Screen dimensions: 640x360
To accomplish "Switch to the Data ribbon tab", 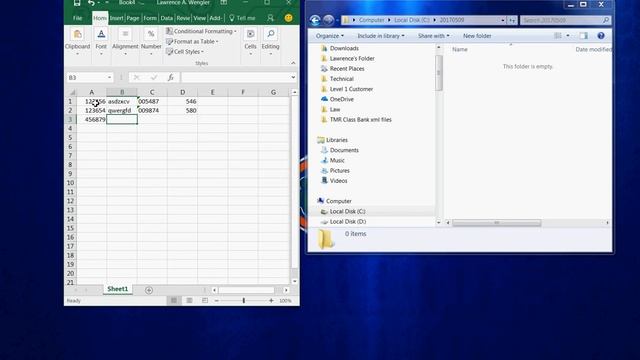I will pyautogui.click(x=167, y=18).
